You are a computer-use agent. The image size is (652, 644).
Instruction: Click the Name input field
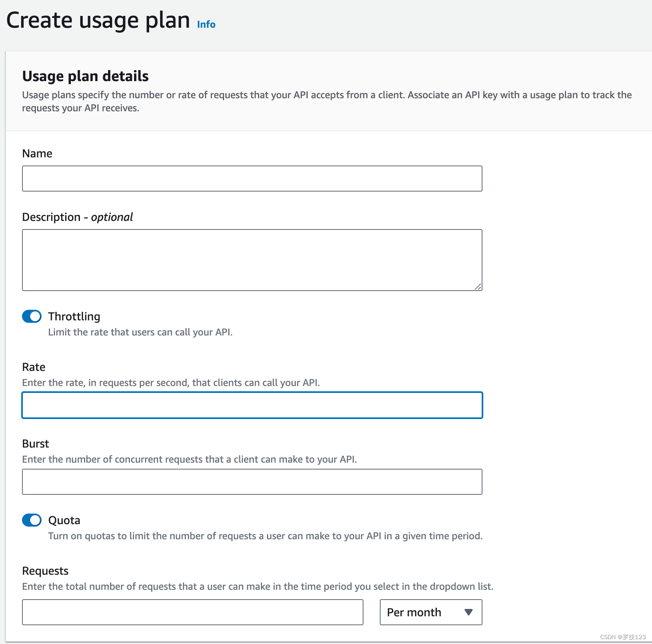252,179
